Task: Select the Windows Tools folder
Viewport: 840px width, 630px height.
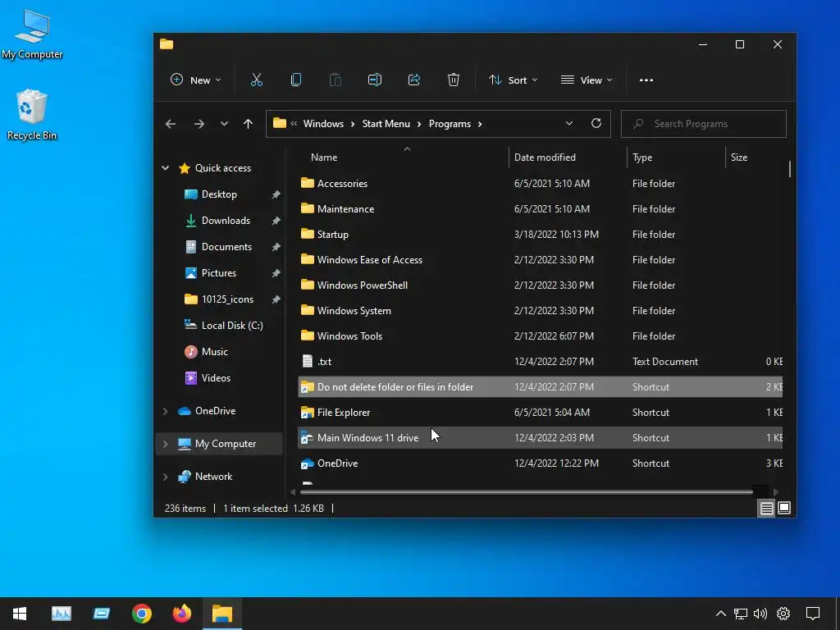Action: (540, 336)
